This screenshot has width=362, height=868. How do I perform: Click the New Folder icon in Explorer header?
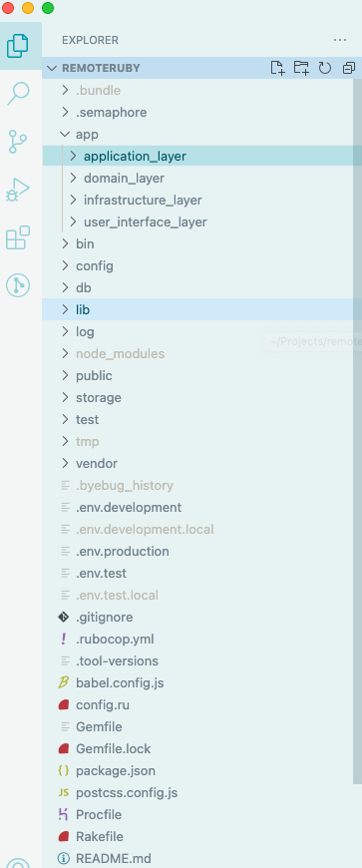301,68
